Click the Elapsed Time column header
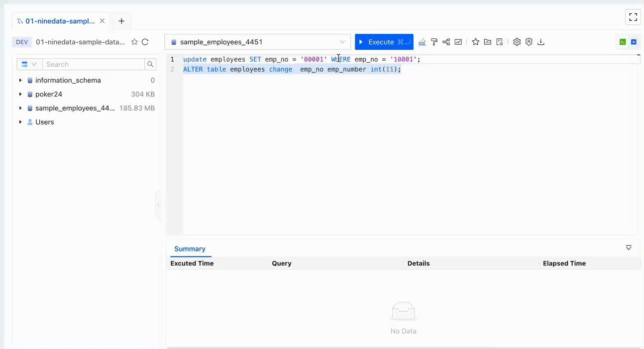Image resolution: width=644 pixels, height=349 pixels. pyautogui.click(x=564, y=263)
